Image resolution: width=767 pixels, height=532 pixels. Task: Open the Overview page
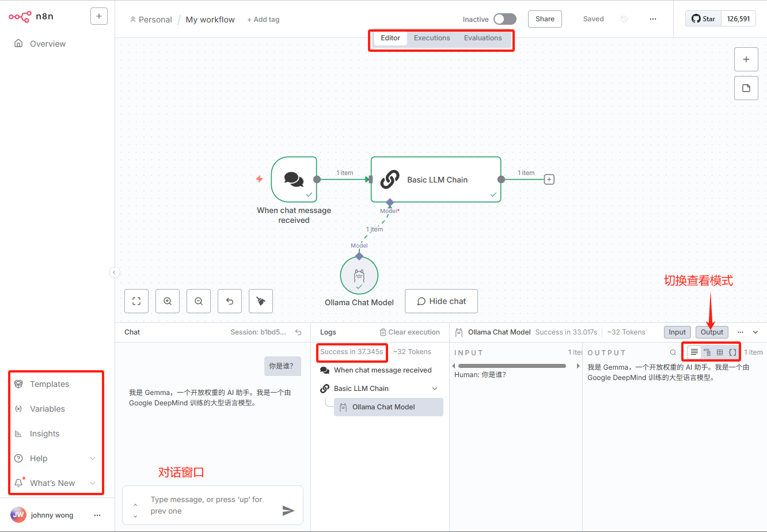click(48, 44)
